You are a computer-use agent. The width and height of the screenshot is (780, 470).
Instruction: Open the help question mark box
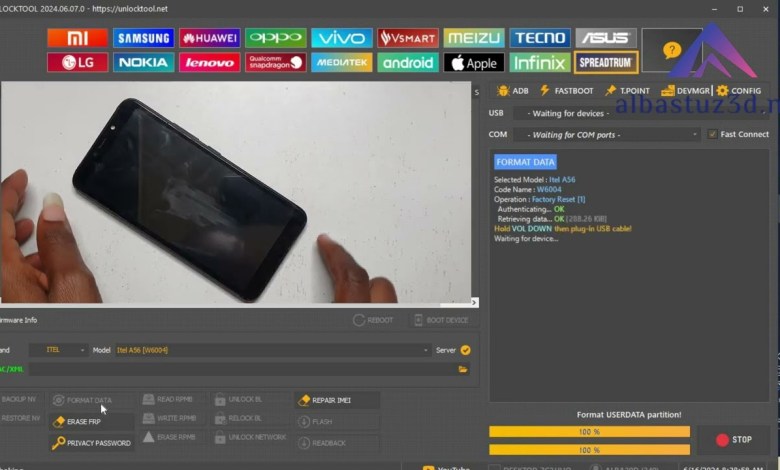(671, 50)
